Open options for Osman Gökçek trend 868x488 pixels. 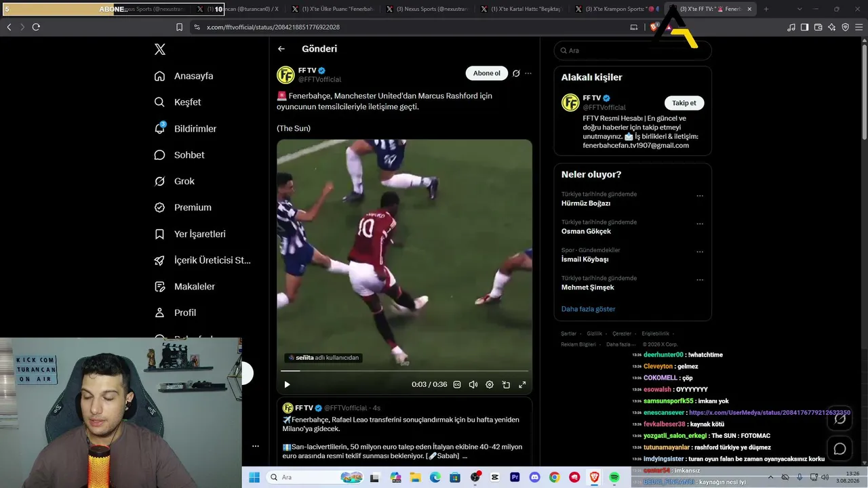point(700,224)
